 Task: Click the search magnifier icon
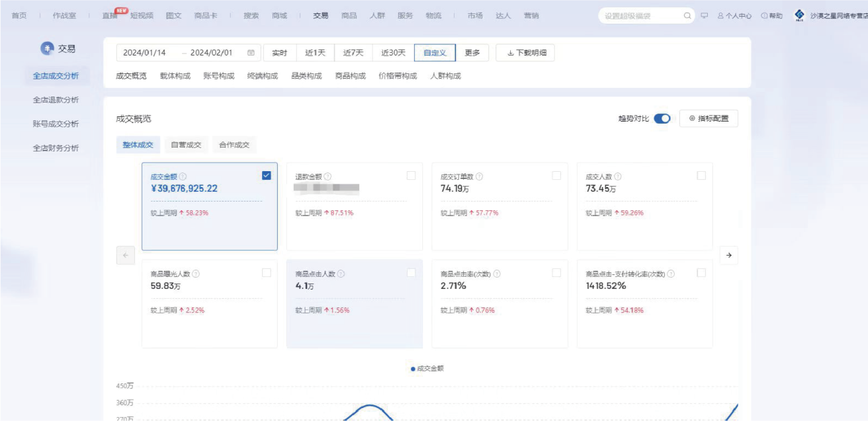pyautogui.click(x=687, y=15)
